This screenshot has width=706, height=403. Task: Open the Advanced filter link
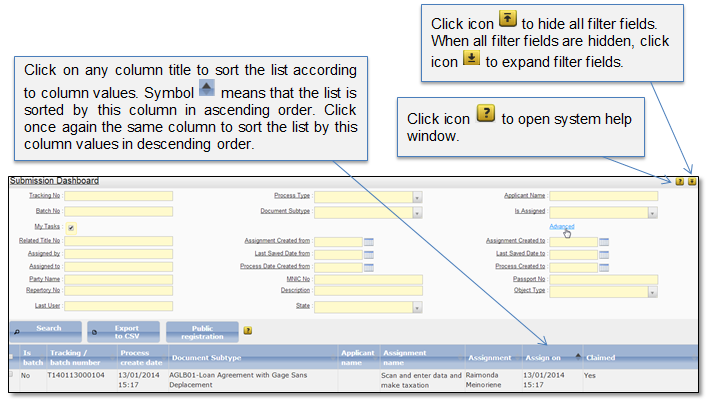coord(561,227)
